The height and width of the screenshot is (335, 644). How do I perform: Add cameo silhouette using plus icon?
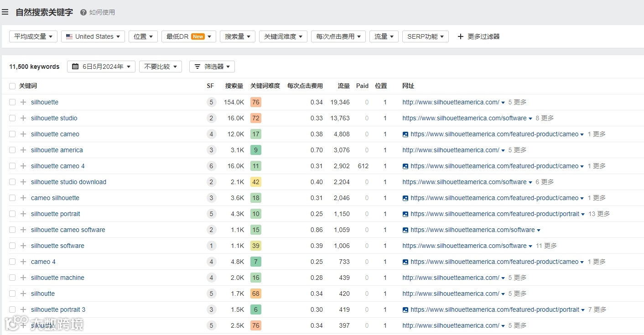pyautogui.click(x=23, y=198)
